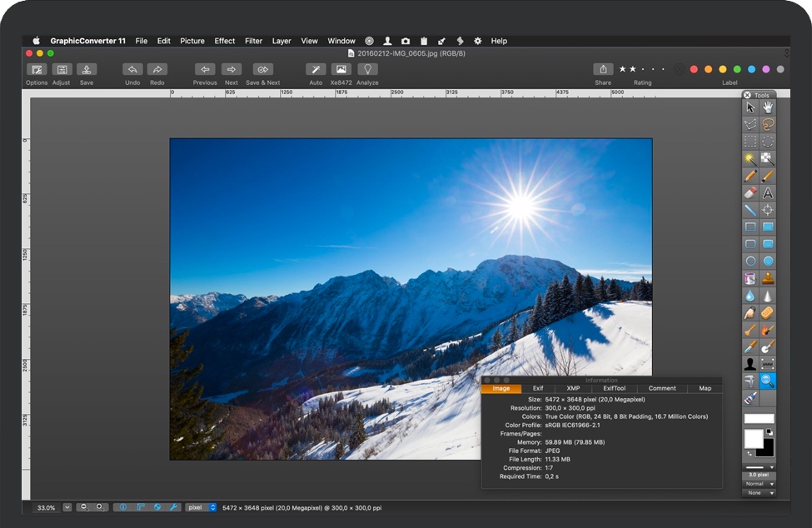Viewport: 812px width, 528px height.
Task: Apply the red color label
Action: point(694,69)
